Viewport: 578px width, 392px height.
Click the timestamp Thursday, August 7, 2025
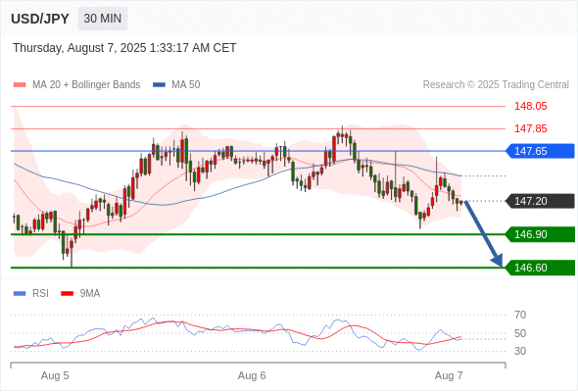coord(124,48)
